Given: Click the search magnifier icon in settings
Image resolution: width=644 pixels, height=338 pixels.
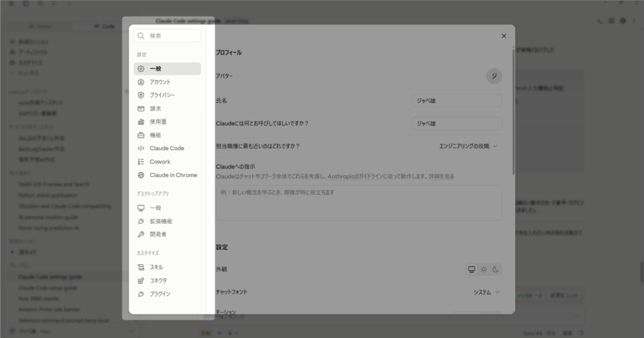Looking at the screenshot, I should (141, 36).
